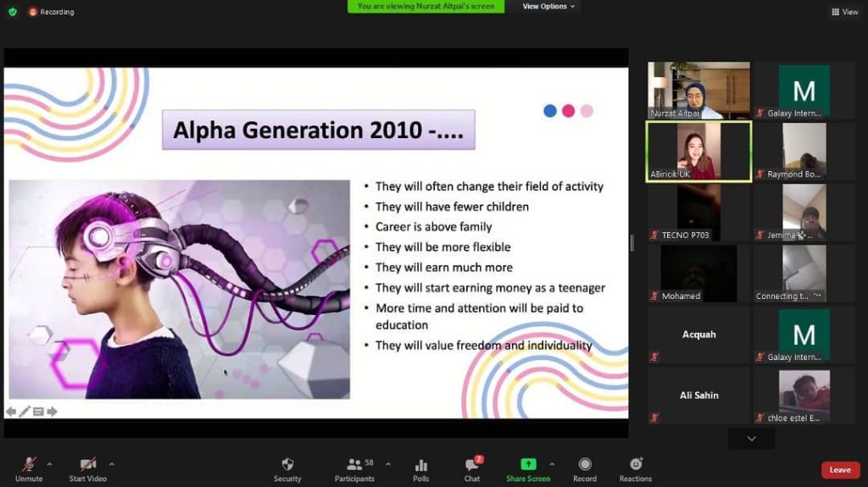Screen dimensions: 868x487
Task: Select Raymond Bo... participant tile
Action: pyautogui.click(x=804, y=152)
